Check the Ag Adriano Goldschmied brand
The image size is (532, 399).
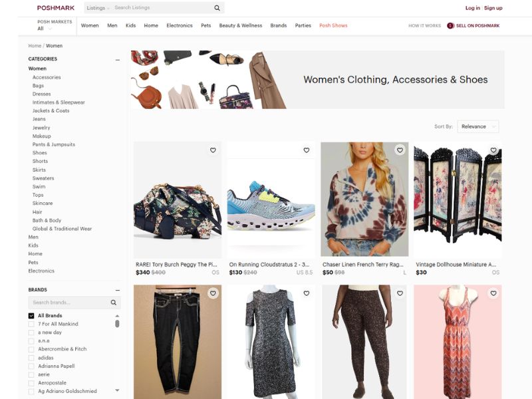pos(31,392)
